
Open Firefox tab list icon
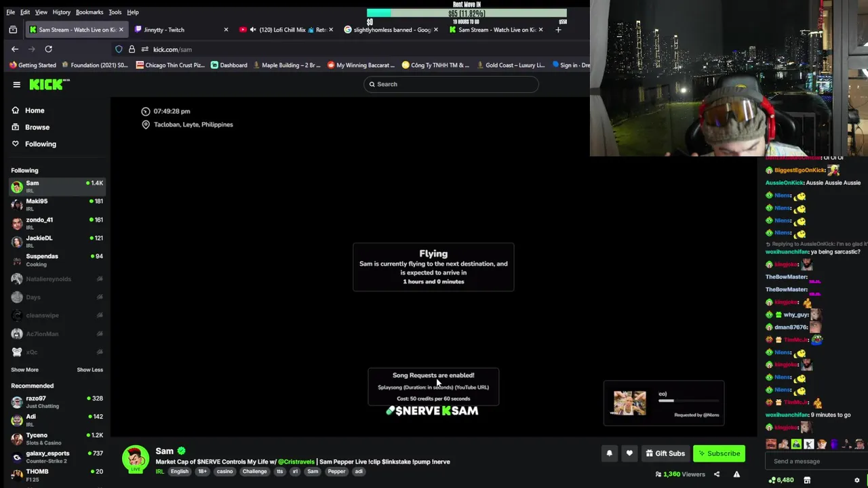(x=13, y=30)
